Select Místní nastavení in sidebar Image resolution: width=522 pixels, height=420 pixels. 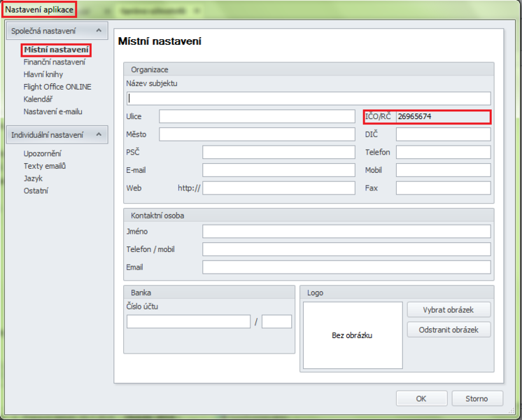point(56,50)
